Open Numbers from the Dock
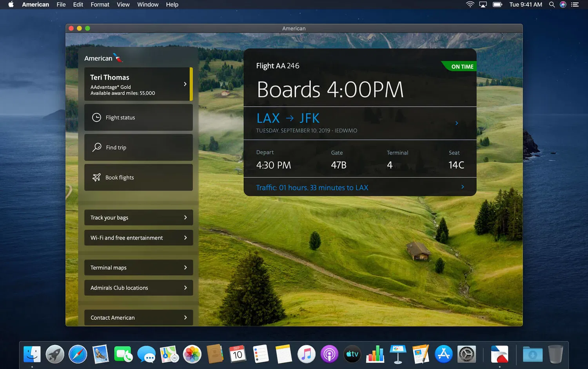Viewport: 588px width, 369px height. (375, 354)
